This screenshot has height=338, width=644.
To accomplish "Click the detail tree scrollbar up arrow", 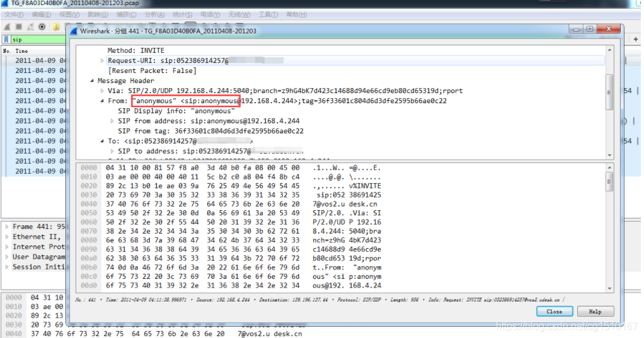I will point(609,50).
